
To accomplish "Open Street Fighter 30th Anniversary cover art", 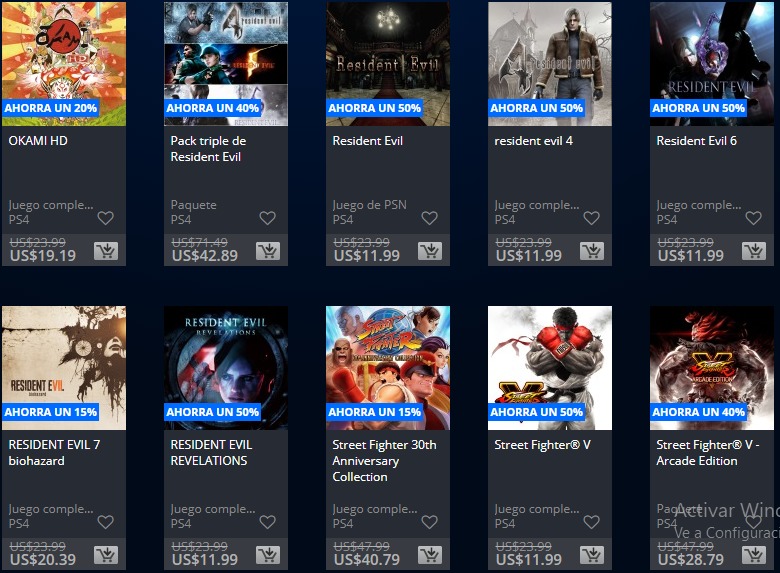I will pos(388,368).
